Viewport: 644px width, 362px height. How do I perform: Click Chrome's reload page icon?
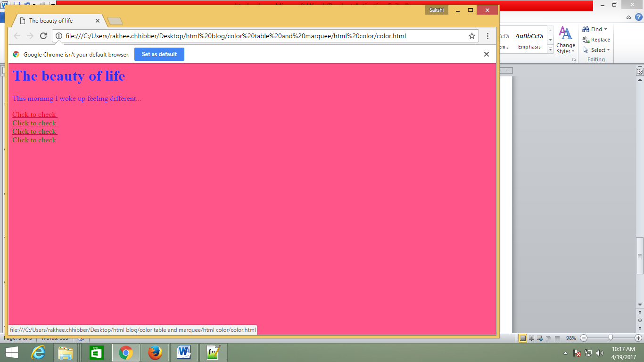click(43, 35)
